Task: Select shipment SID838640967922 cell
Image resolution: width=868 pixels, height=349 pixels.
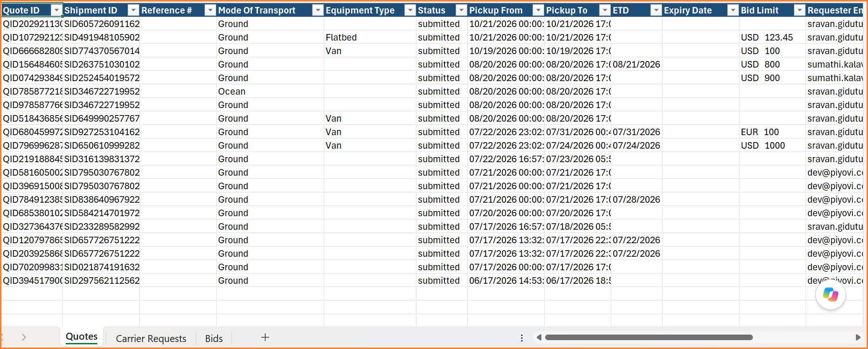Action: pos(101,199)
